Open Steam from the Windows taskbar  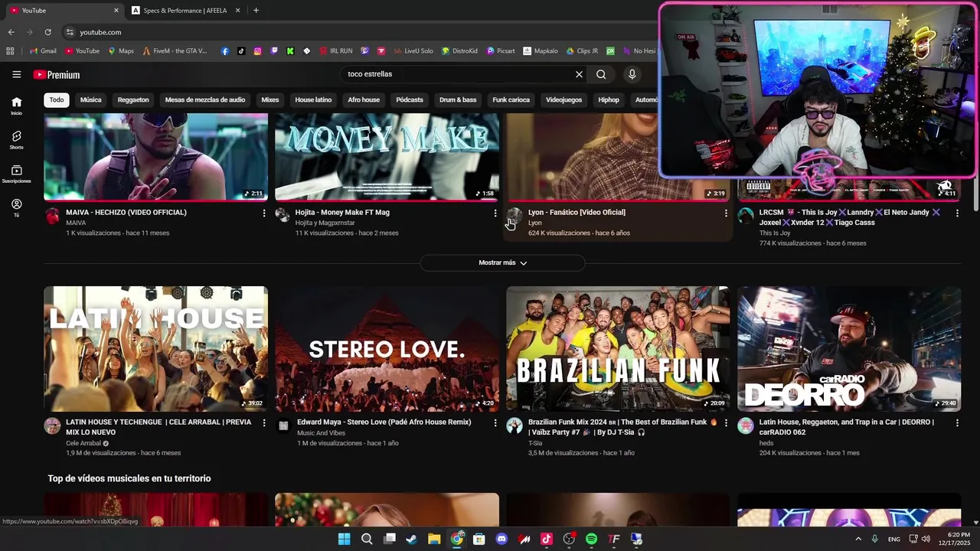pyautogui.click(x=412, y=539)
